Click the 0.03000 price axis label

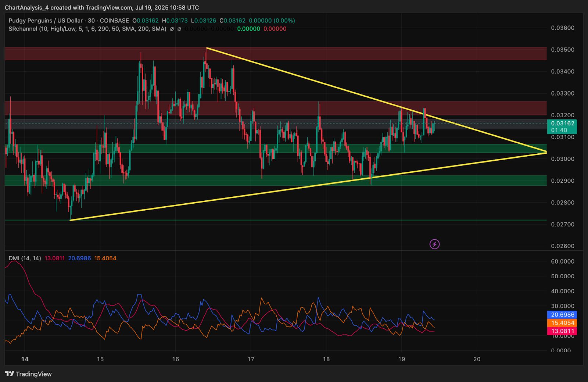[563, 159]
